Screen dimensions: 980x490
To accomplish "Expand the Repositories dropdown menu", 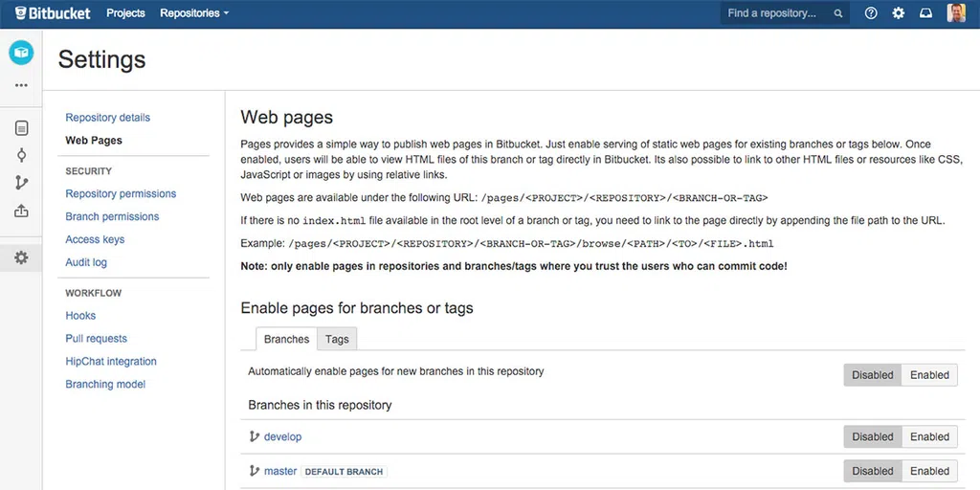I will [x=193, y=13].
